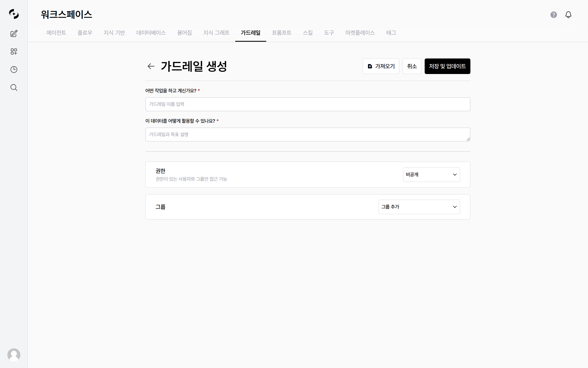Switch to 지식 기반 tab
The width and height of the screenshot is (588, 368).
pyautogui.click(x=114, y=33)
